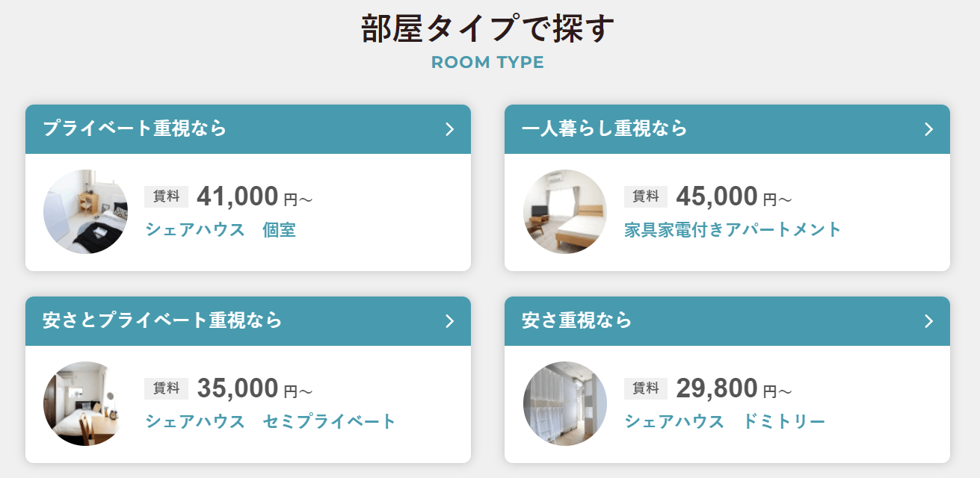Screen dimensions: 980x478
Task: Click chevron arrow on 一人暮らし重視なら header
Action: [928, 129]
